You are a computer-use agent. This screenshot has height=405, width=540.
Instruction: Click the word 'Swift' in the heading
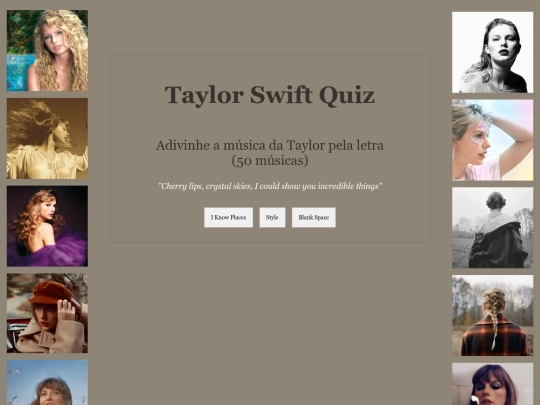tap(281, 95)
